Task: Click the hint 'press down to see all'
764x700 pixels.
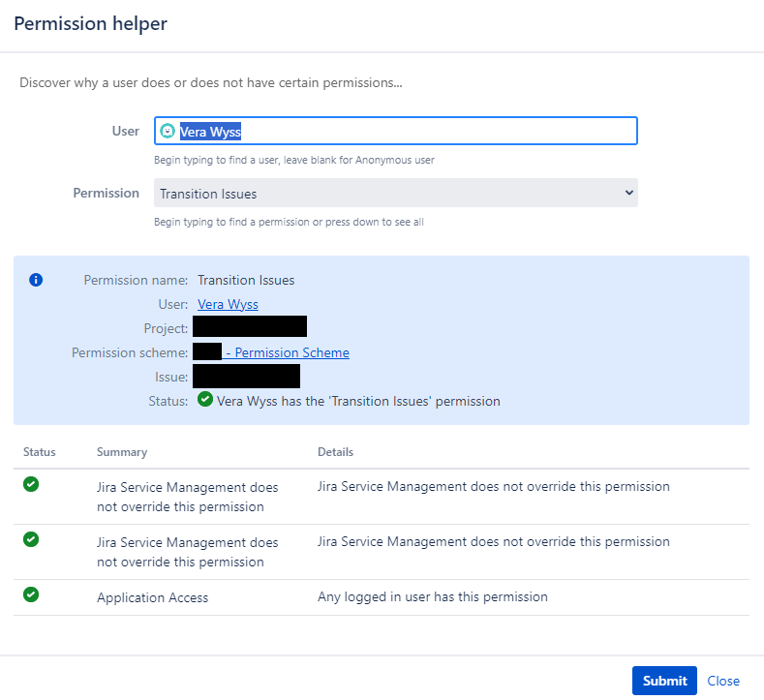Action: pos(289,222)
